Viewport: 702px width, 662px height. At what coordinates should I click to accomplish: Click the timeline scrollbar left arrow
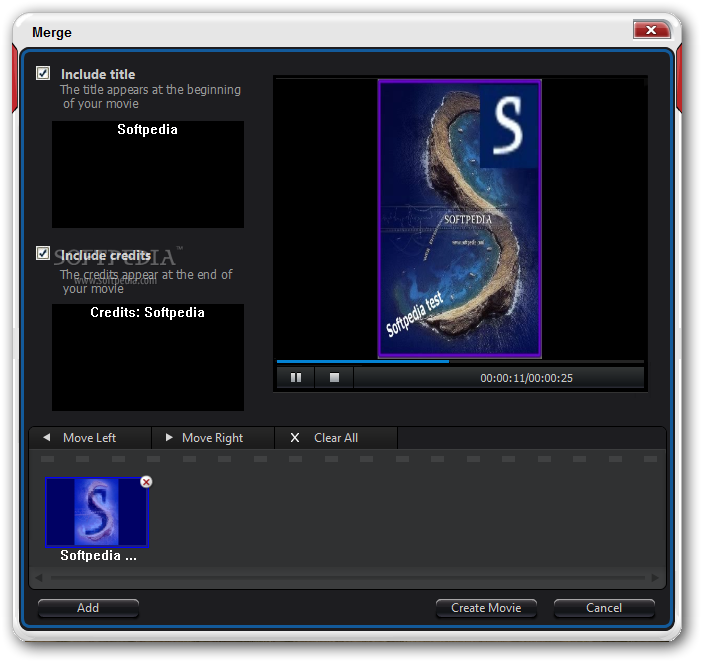pyautogui.click(x=39, y=578)
